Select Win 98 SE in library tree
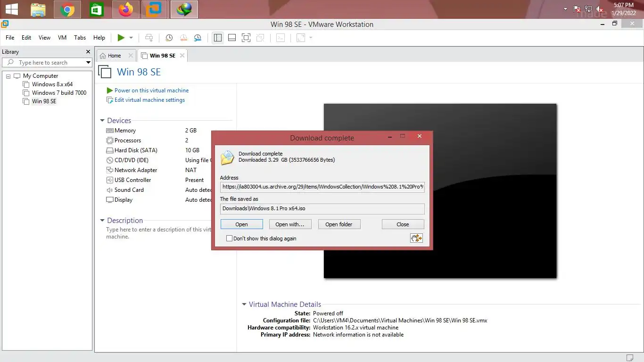 point(44,101)
